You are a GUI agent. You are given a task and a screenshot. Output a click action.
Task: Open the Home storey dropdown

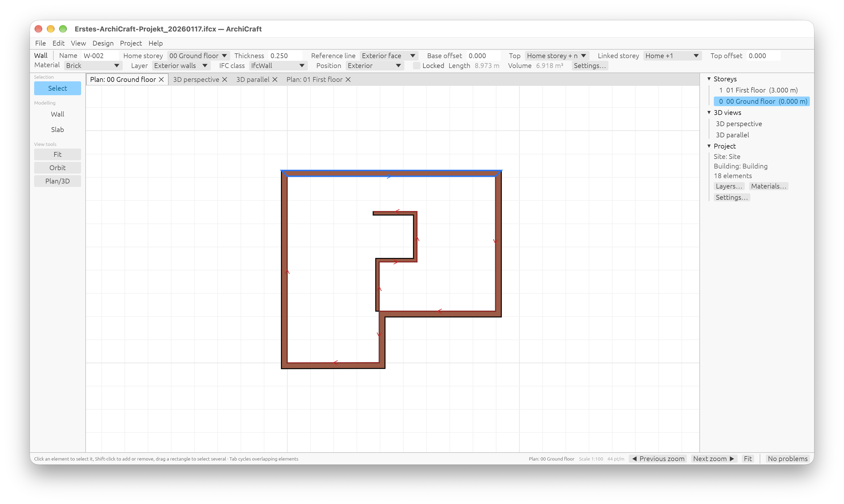point(198,56)
